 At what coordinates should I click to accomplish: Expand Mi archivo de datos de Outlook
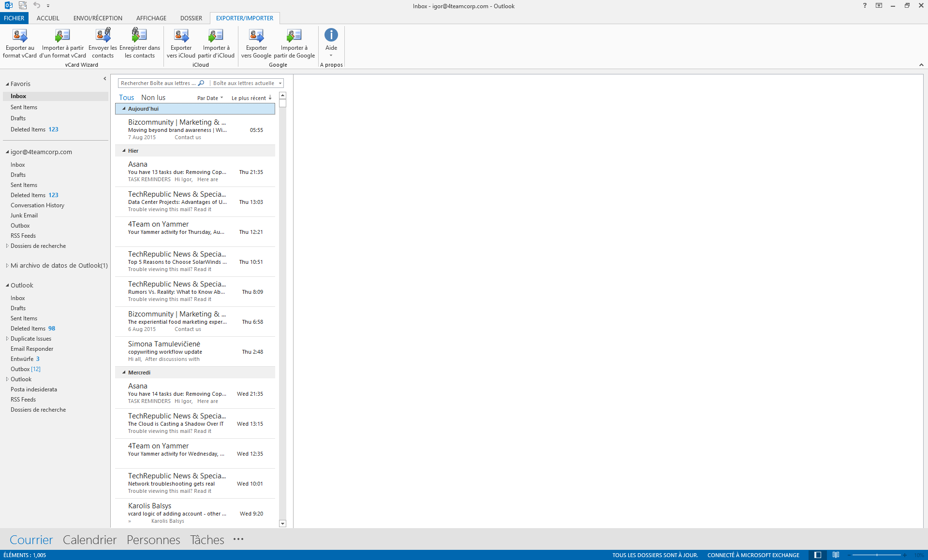tap(7, 265)
